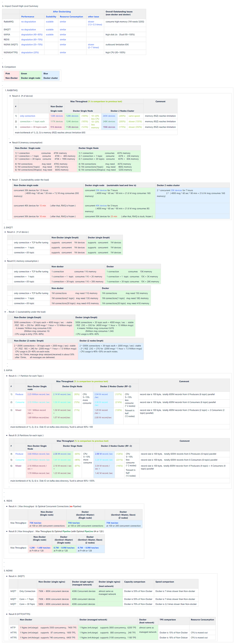Click the 'Scalability' column header
The height and width of the screenshot is (644, 234).
(51, 16)
